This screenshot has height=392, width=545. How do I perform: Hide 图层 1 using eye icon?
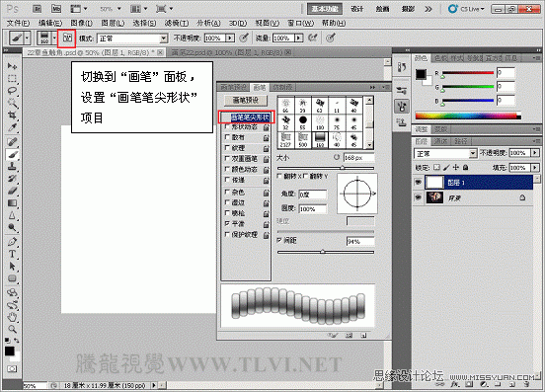point(419,182)
